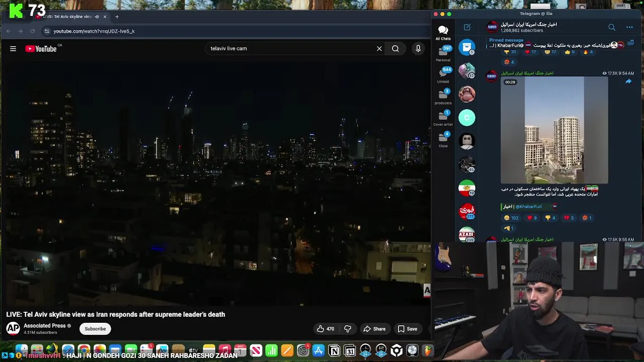Open the red chat with 272 unread badge
The image size is (644, 362).
coord(467,211)
